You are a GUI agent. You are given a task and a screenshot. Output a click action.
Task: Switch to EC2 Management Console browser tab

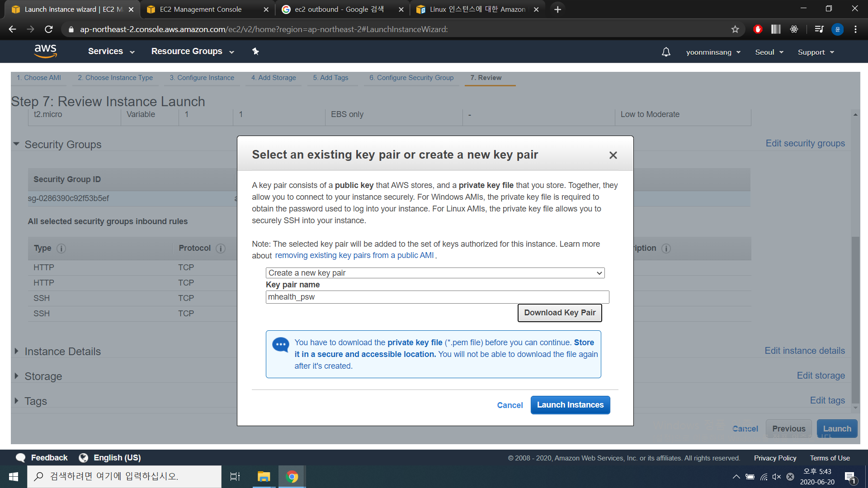(201, 9)
